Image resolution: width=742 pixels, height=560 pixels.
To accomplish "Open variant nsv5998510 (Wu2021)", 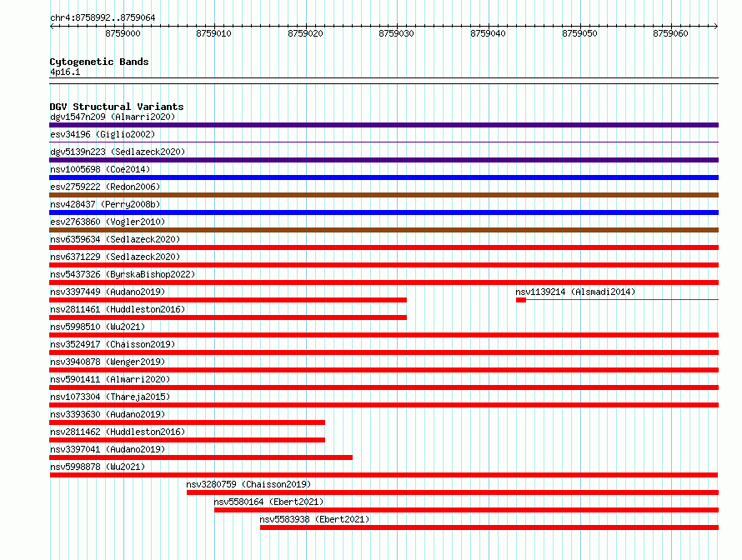I will 98,327.
